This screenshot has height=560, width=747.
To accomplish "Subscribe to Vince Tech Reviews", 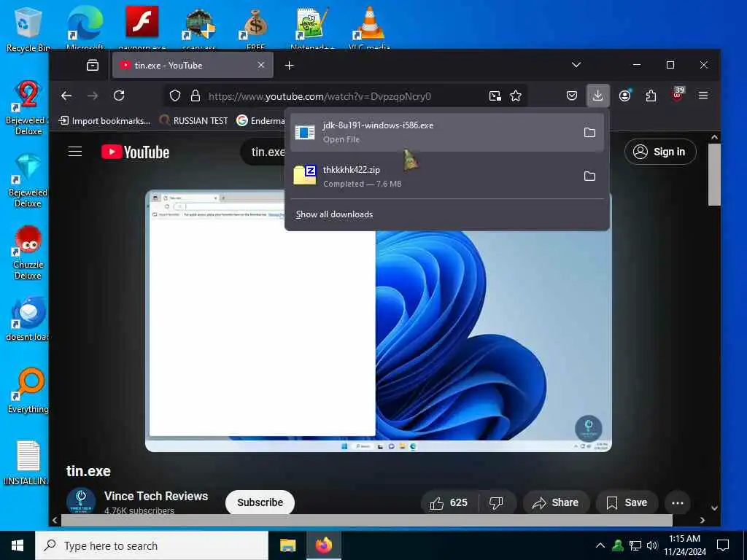I will (x=260, y=502).
